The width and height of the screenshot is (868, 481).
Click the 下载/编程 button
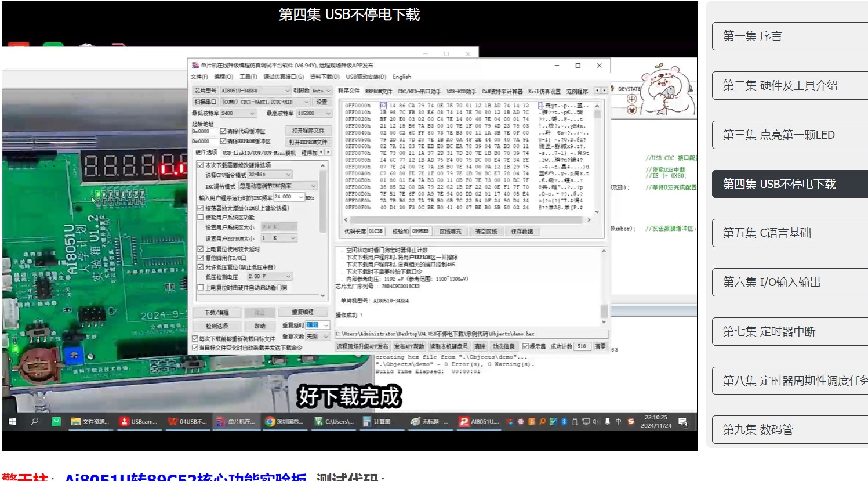[x=217, y=312]
